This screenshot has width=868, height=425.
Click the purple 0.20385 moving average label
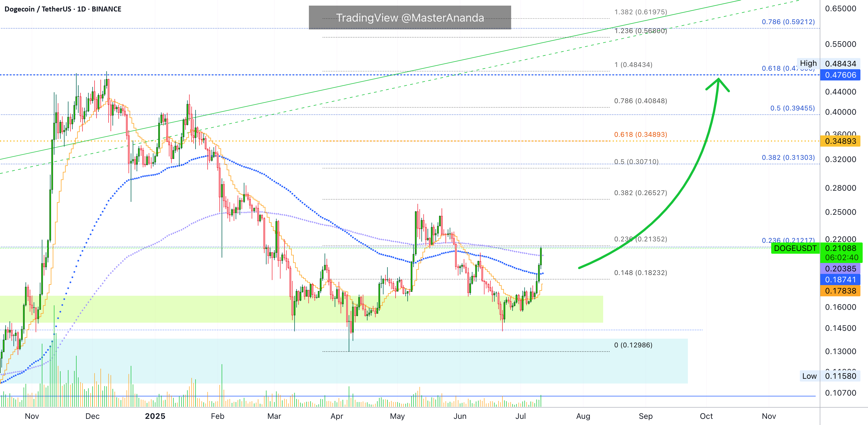pos(841,269)
